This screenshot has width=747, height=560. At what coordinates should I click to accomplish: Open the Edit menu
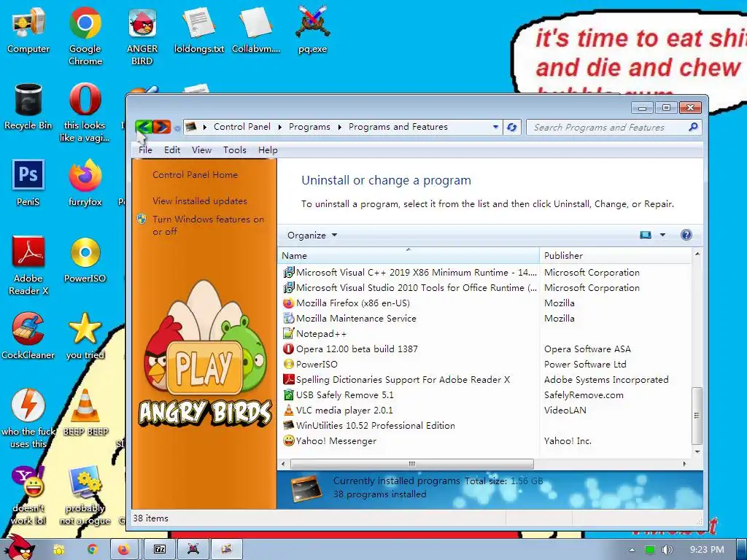[172, 150]
